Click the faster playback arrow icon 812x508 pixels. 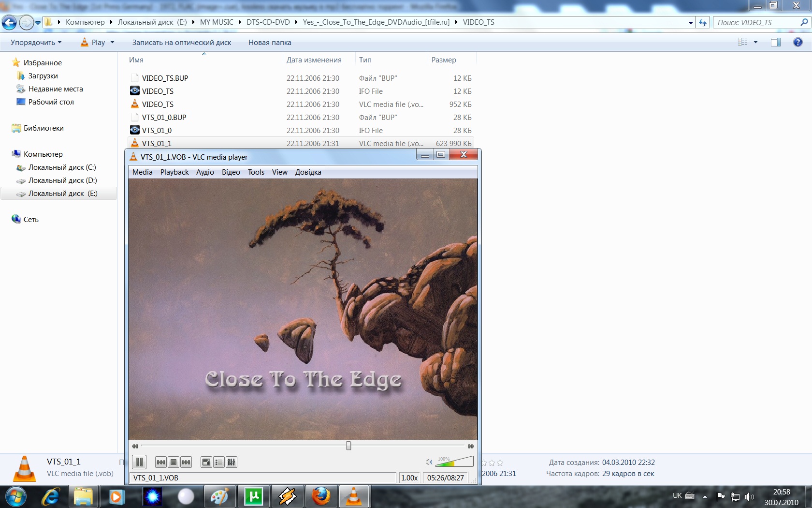[x=471, y=446]
